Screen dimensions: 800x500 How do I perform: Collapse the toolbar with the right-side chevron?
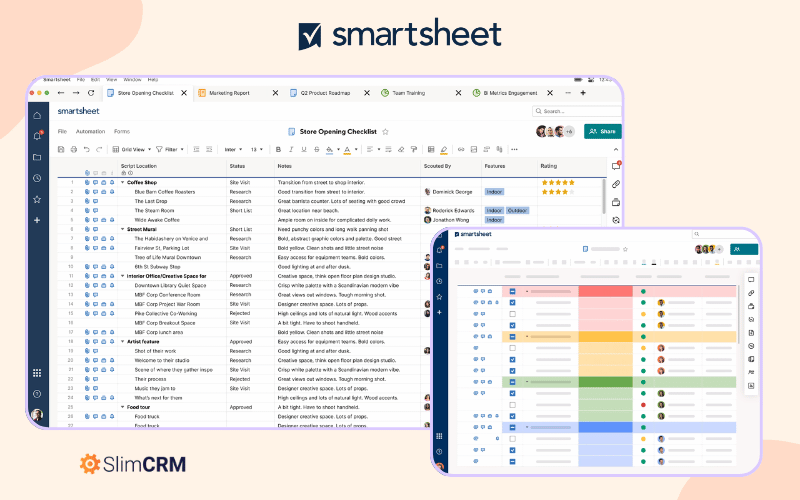616,149
